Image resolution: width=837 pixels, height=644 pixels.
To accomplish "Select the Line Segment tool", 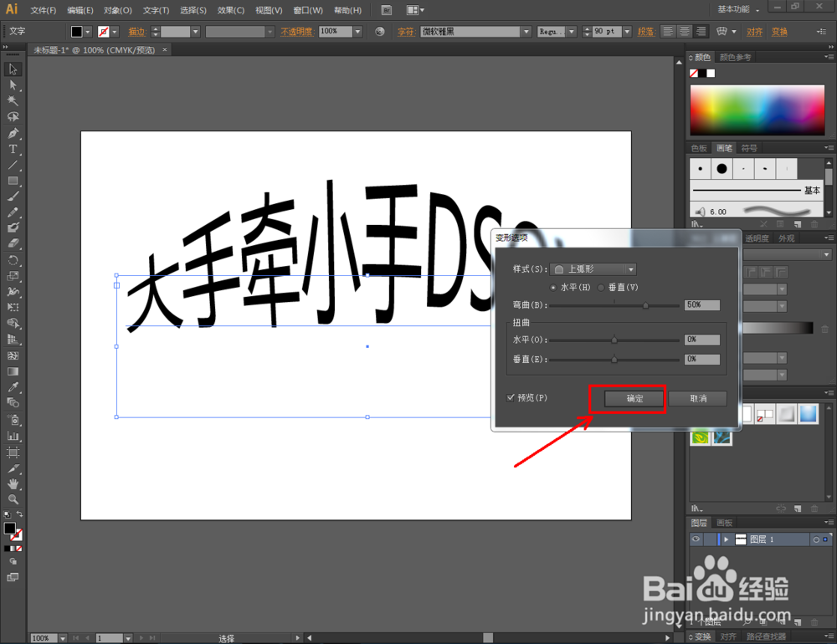I will [x=13, y=165].
